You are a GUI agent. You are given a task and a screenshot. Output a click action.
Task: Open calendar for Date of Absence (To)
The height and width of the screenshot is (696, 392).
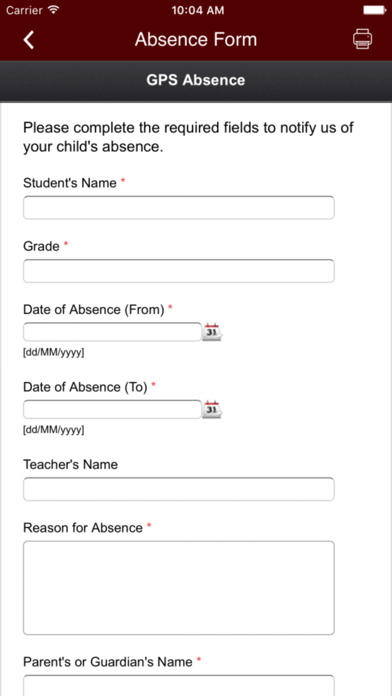coord(212,410)
